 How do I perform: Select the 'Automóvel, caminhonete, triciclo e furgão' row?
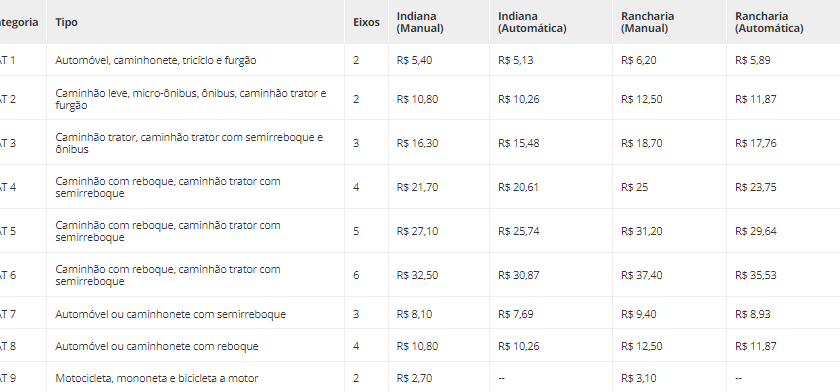(420, 60)
